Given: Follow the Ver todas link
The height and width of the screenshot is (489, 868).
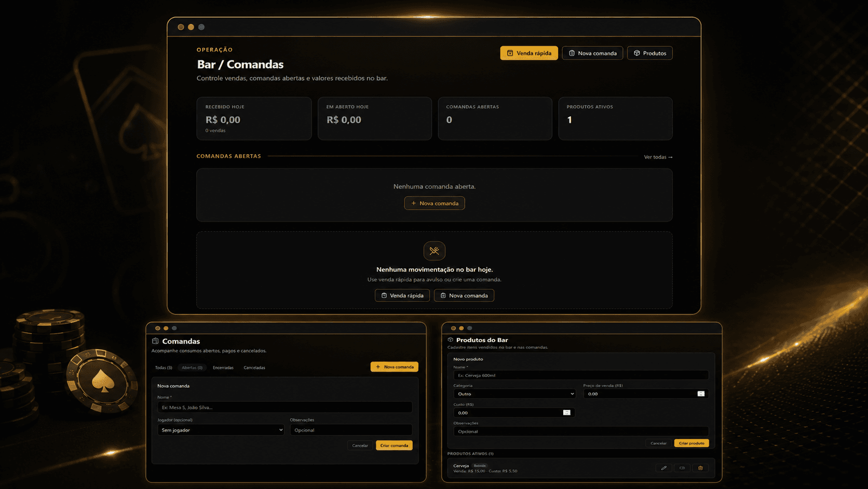Looking at the screenshot, I should pos(658,157).
